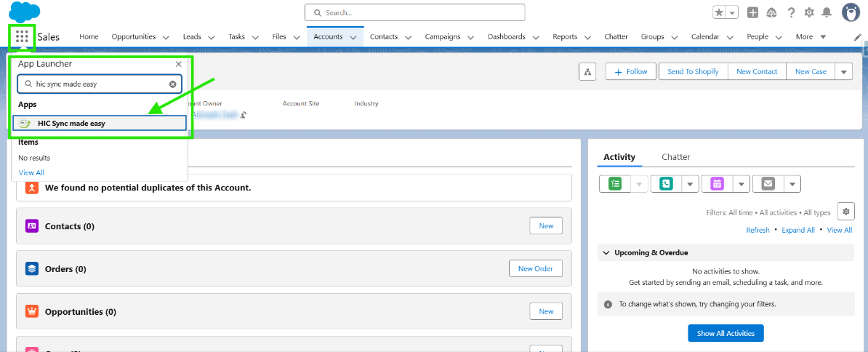Click the Global Actions plus icon
Viewport: 868px width, 352px height.
pyautogui.click(x=752, y=12)
